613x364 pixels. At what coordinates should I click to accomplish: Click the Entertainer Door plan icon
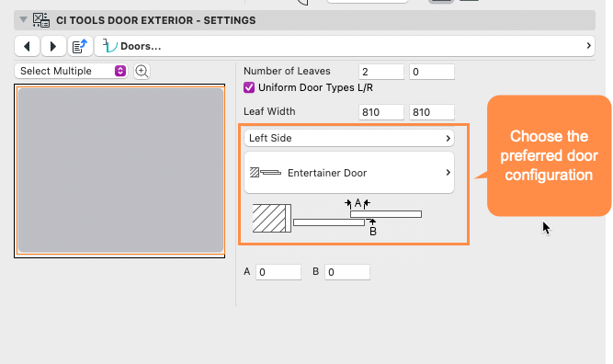[266, 173]
